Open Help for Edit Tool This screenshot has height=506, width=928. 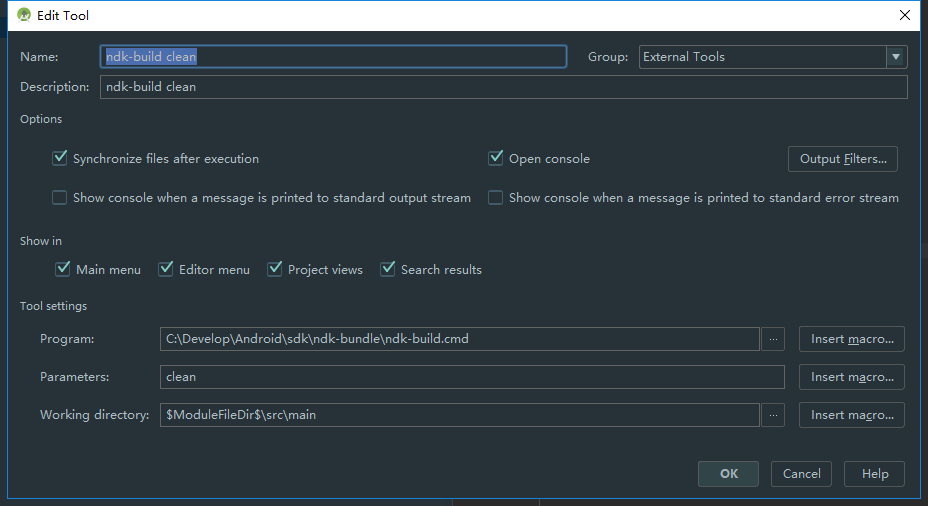875,474
